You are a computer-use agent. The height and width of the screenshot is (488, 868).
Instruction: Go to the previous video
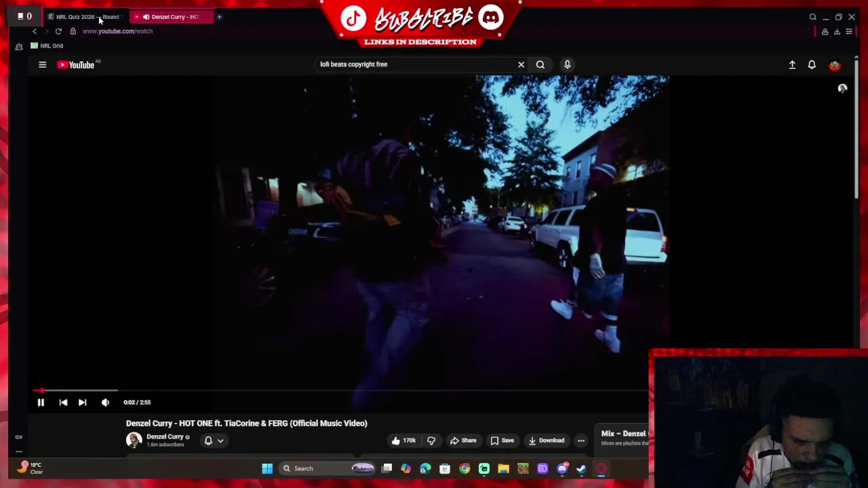[63, 403]
